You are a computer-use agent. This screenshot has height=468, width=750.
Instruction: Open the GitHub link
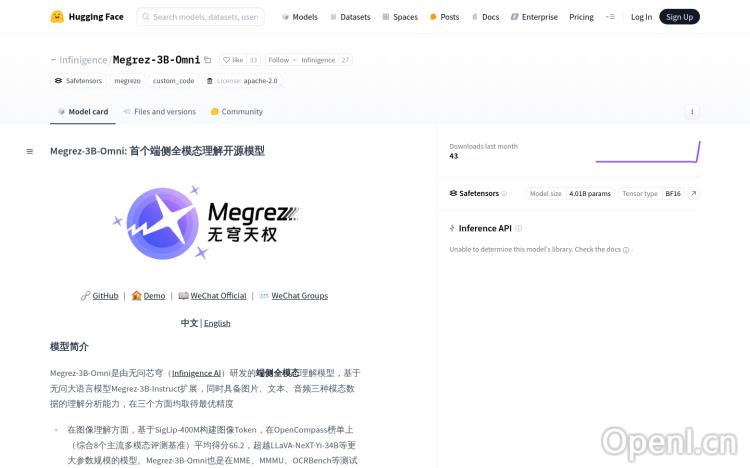(100, 296)
